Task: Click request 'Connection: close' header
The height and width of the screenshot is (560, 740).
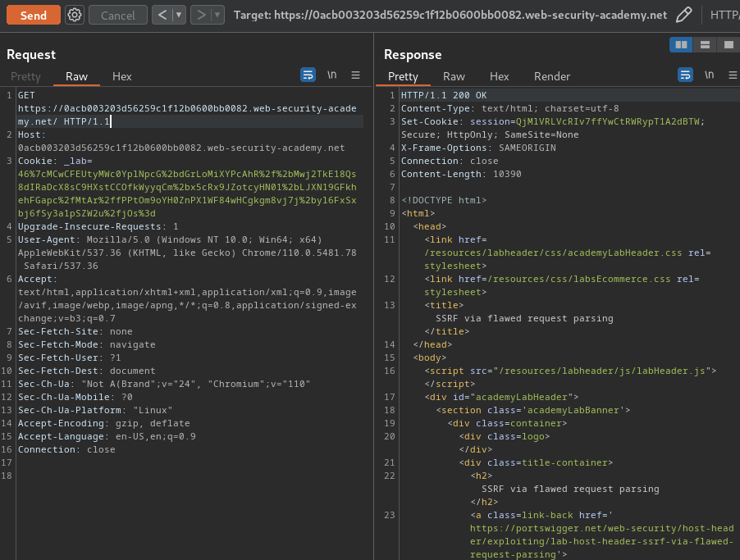Action: 66,449
